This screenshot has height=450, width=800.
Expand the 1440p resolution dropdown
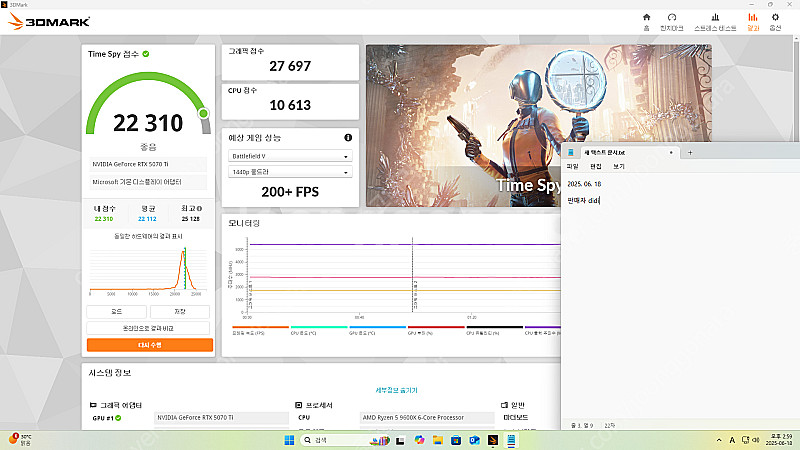[x=290, y=172]
